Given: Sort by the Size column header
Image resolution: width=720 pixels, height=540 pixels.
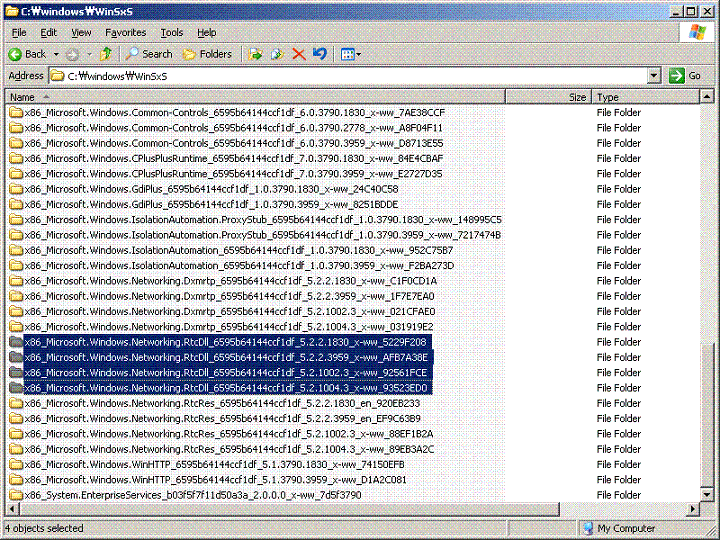Looking at the screenshot, I should [x=548, y=97].
